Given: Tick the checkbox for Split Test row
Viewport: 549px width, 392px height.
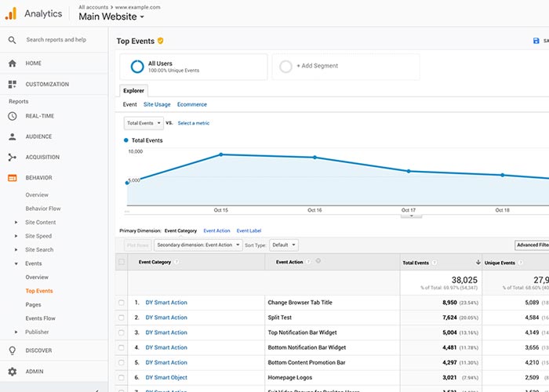Looking at the screenshot, I should pos(121,318).
